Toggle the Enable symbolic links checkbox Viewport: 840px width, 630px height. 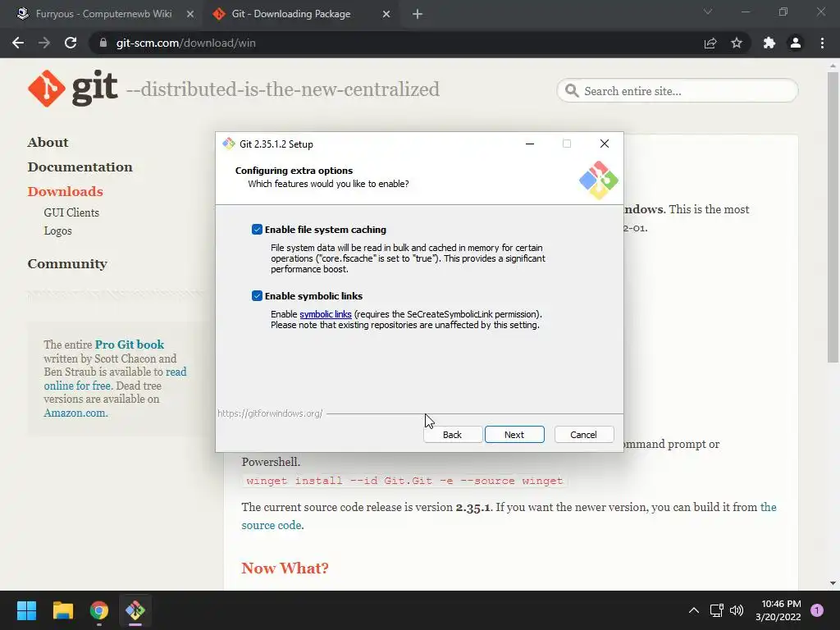(257, 295)
